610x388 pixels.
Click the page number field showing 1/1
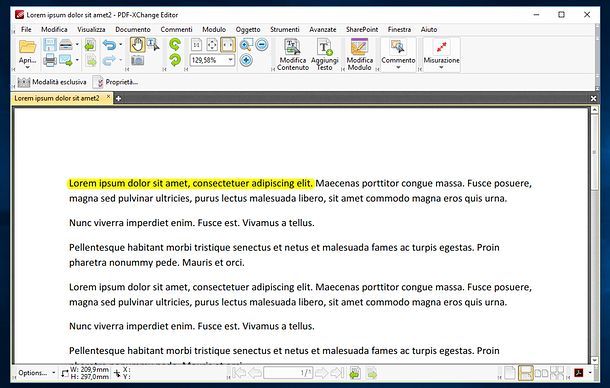point(288,373)
